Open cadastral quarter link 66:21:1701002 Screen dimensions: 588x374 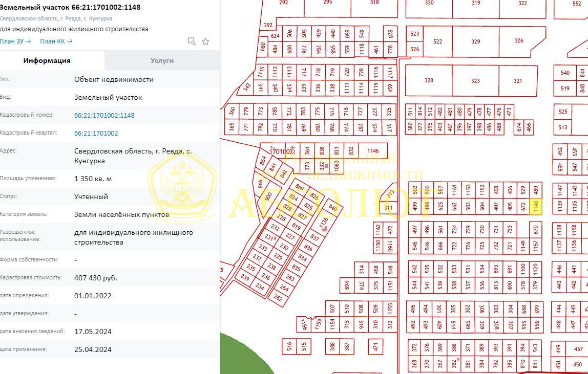tap(96, 133)
